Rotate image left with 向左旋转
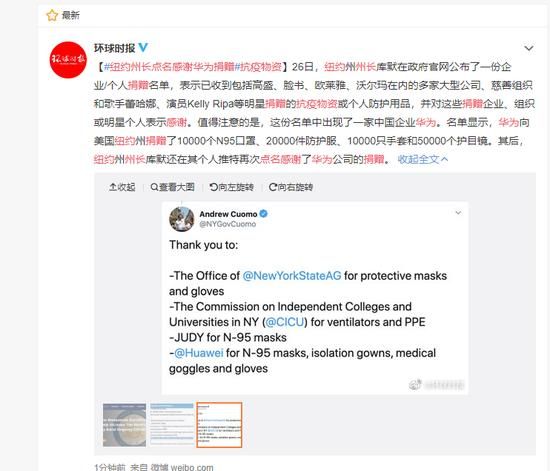Viewport: 550px width, 471px height. coord(232,187)
